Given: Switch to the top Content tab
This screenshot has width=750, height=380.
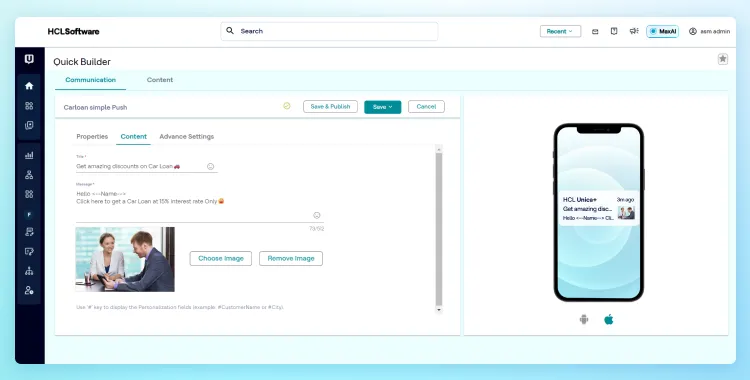Looking at the screenshot, I should [x=160, y=80].
